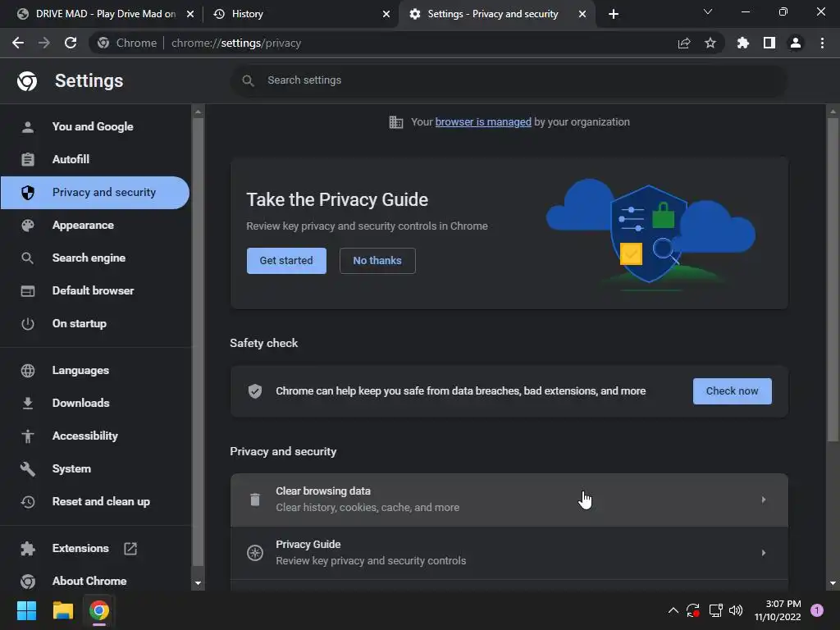Open the browser is managed link
Viewport: 840px width, 630px height.
pyautogui.click(x=483, y=122)
